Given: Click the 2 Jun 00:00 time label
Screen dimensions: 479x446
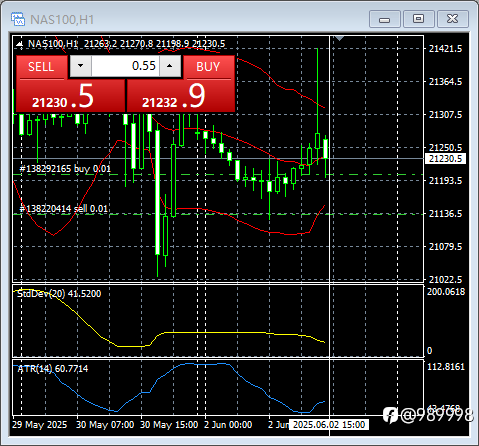Looking at the screenshot, I should click(x=228, y=425).
